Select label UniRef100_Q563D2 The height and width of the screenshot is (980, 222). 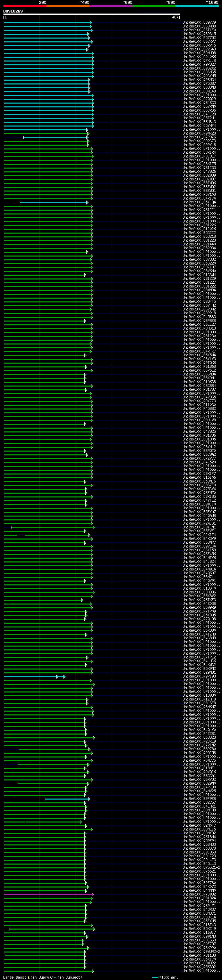pyautogui.click(x=199, y=967)
